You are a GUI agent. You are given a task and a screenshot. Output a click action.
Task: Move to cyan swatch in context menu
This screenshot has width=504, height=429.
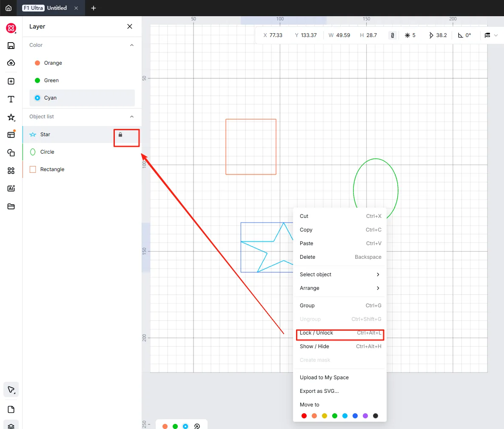click(x=345, y=416)
